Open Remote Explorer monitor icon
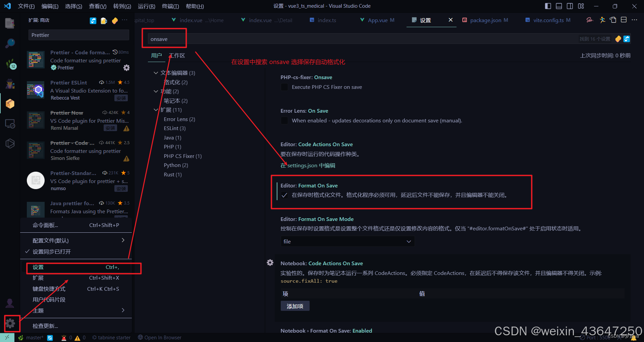Screen dimensions: 644x342 click(10, 124)
